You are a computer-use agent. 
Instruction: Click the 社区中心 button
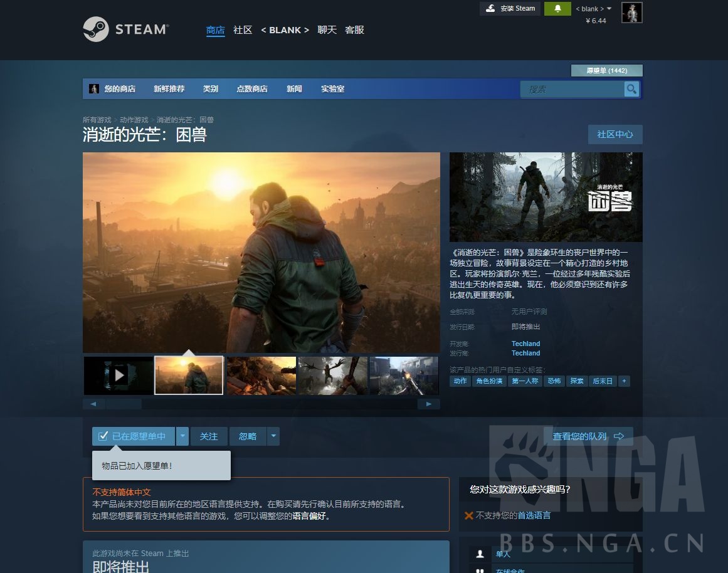[x=615, y=134]
